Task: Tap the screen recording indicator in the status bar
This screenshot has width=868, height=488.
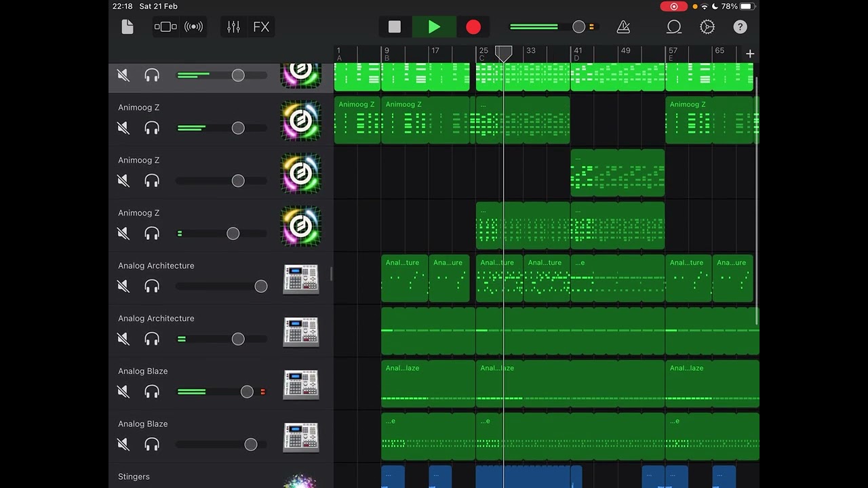Action: [673, 6]
